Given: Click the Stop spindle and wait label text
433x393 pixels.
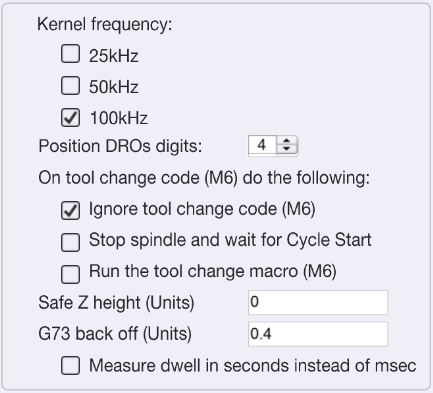Looking at the screenshot, I should 230,240.
